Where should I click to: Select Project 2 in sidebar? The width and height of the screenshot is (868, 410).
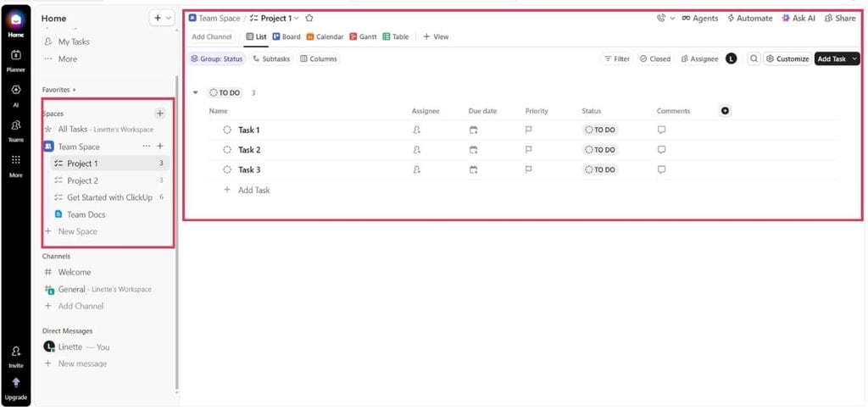click(109, 180)
